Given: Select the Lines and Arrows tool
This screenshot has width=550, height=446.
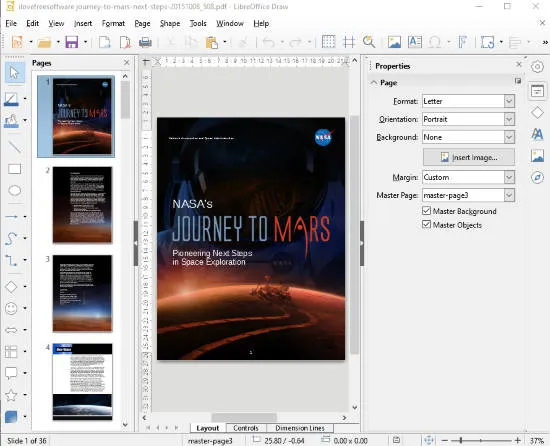Looking at the screenshot, I should click(x=11, y=217).
